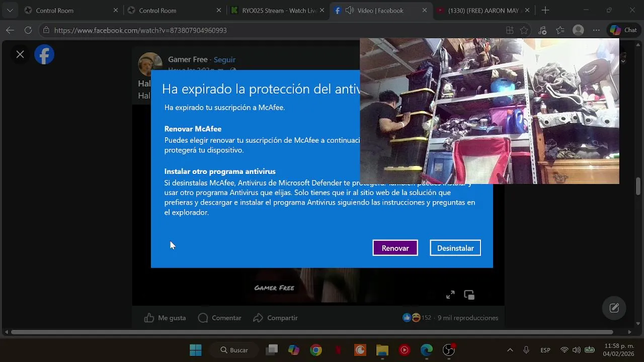
Task: Click the address bar URL field
Action: pyautogui.click(x=272, y=30)
